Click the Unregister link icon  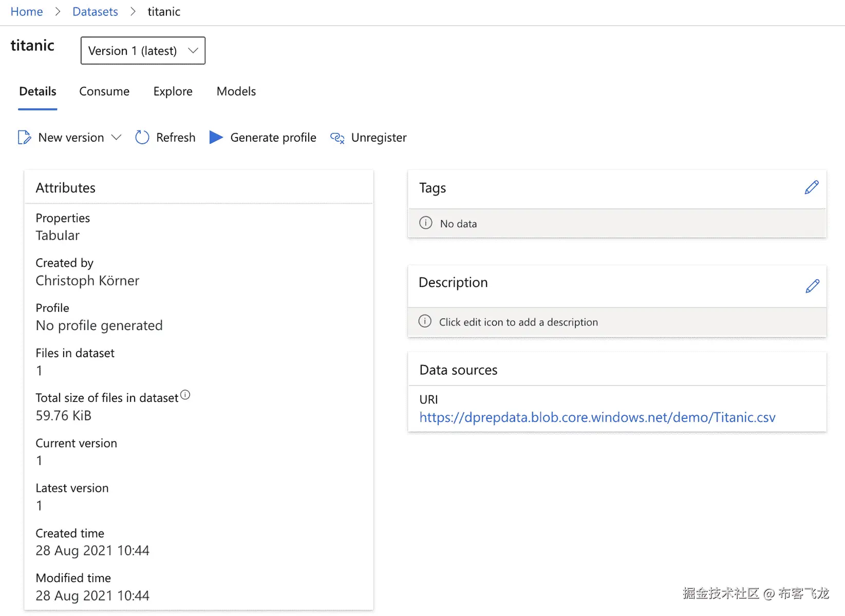point(337,138)
